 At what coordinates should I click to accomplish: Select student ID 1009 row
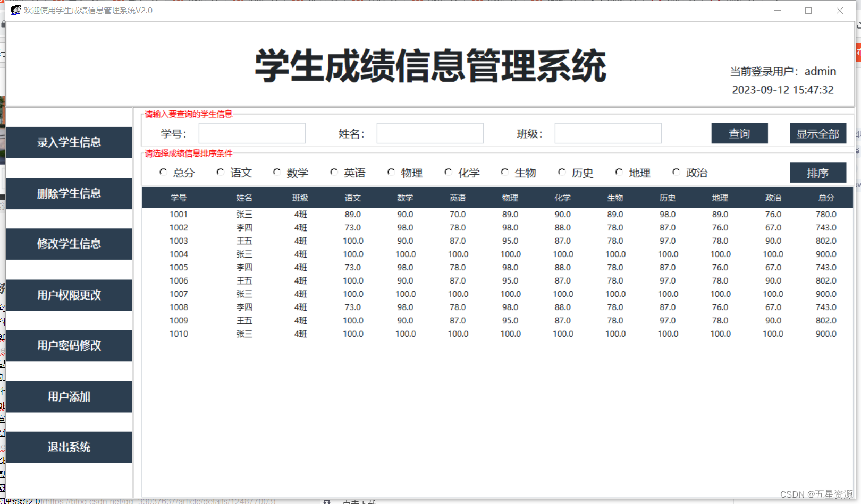(497, 321)
